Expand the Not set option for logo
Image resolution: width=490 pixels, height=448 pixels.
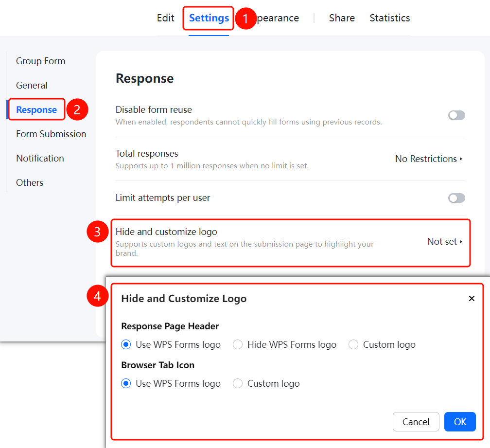click(x=445, y=242)
